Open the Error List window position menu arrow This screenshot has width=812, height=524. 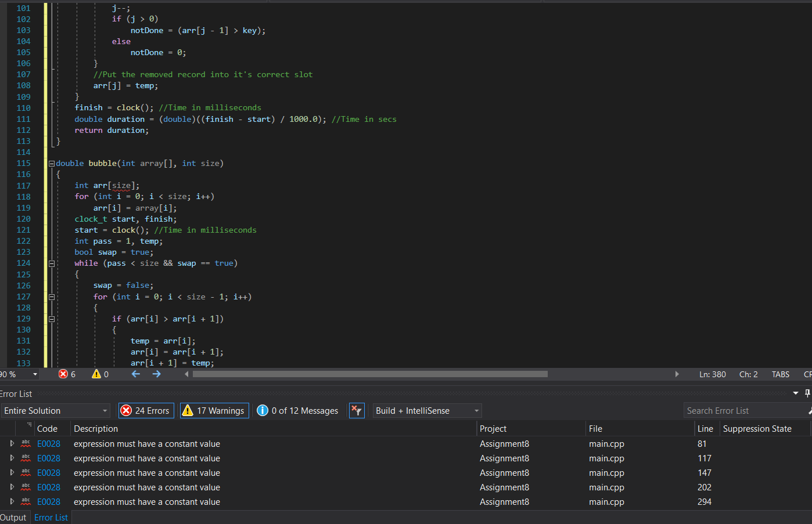click(x=796, y=393)
